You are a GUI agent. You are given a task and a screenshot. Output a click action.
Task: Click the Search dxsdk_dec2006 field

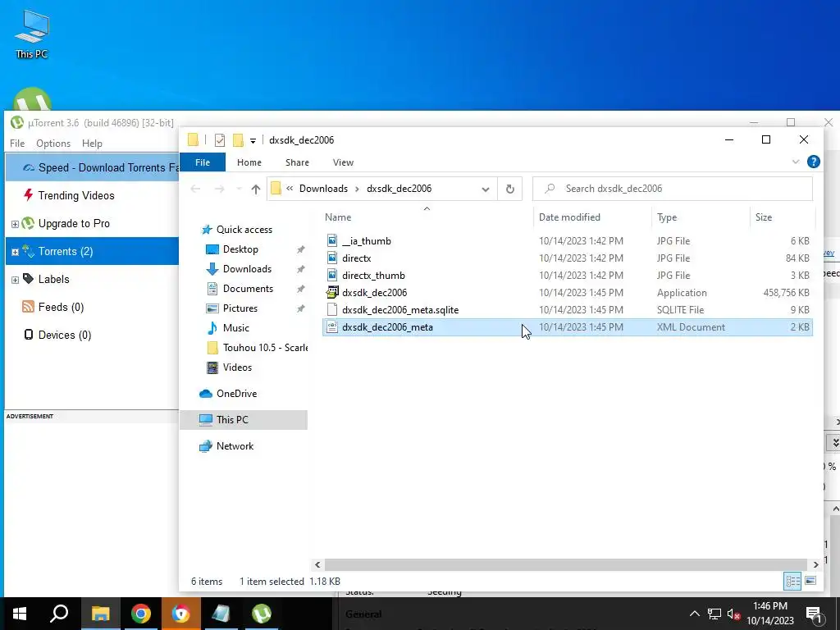pyautogui.click(x=673, y=189)
